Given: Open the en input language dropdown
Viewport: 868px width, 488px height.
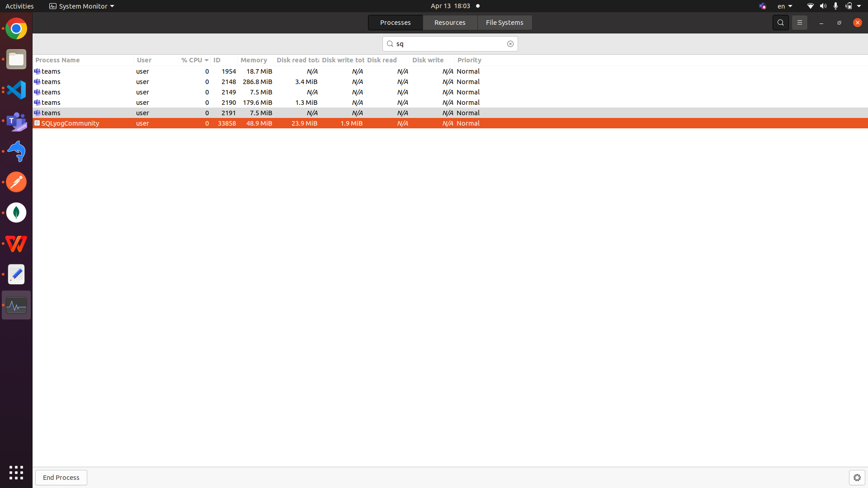Looking at the screenshot, I should coord(785,6).
